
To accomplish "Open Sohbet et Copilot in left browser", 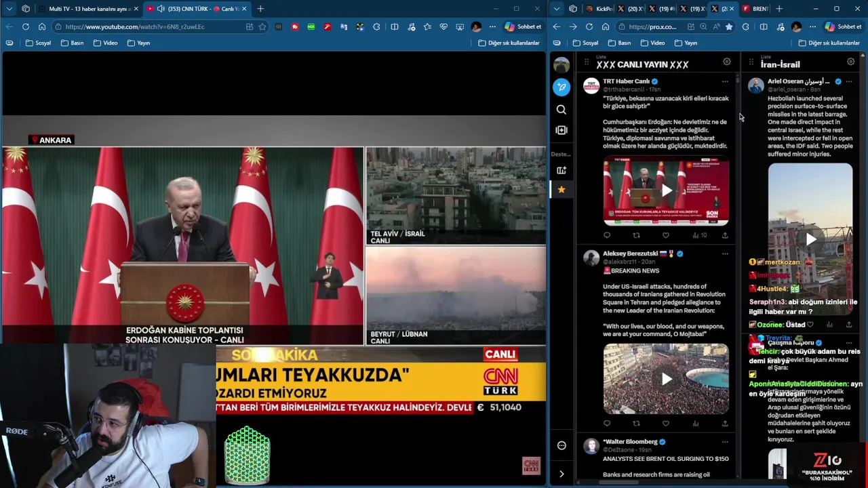I will [x=523, y=26].
